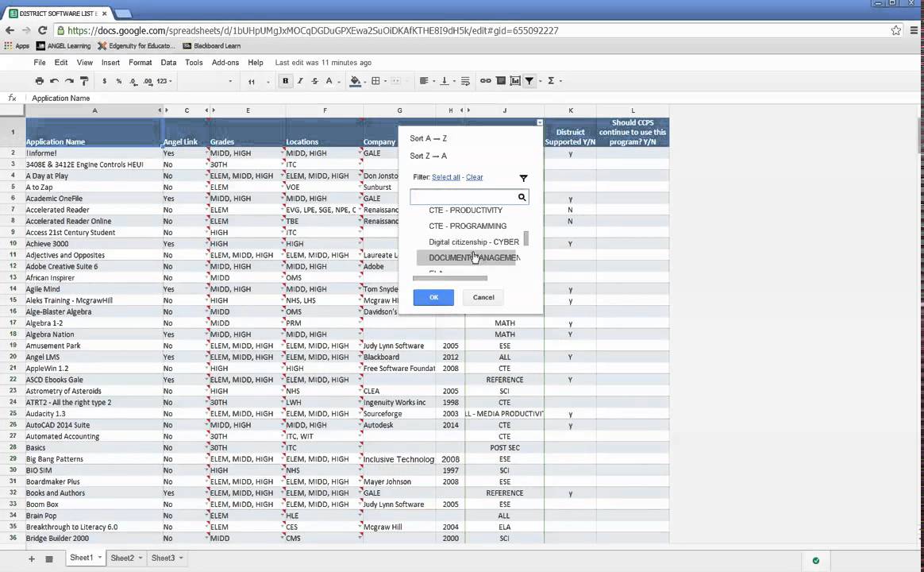Click the Select all filter link
This screenshot has width=924, height=572.
tap(446, 177)
